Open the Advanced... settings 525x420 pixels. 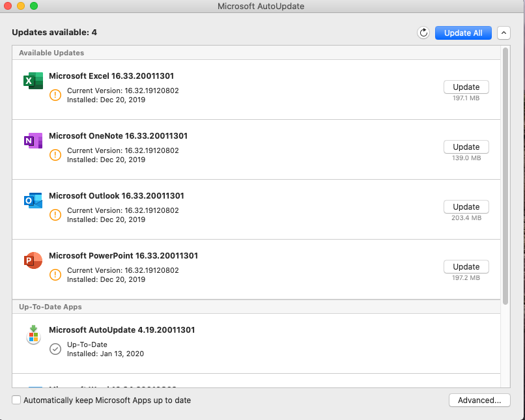(x=479, y=400)
